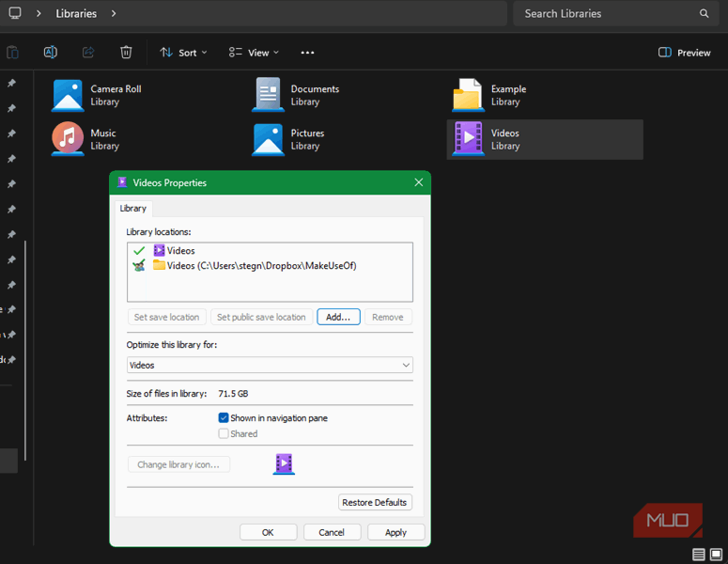Select the Pictures library
The image size is (728, 564).
[288, 139]
